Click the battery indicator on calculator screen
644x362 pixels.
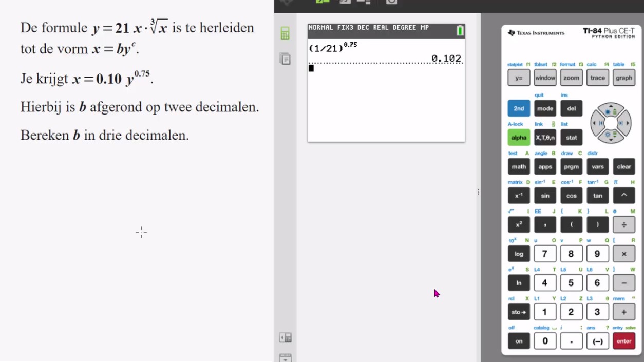tap(460, 31)
